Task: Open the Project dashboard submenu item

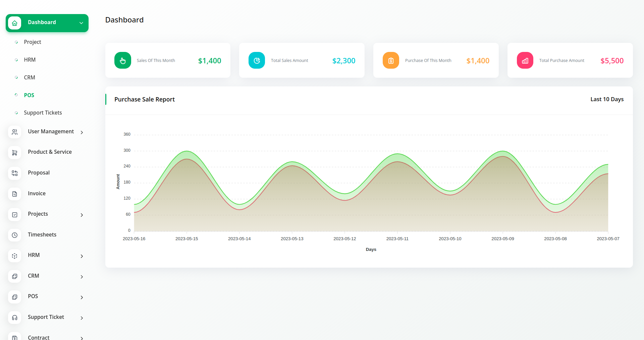Action: [33, 42]
